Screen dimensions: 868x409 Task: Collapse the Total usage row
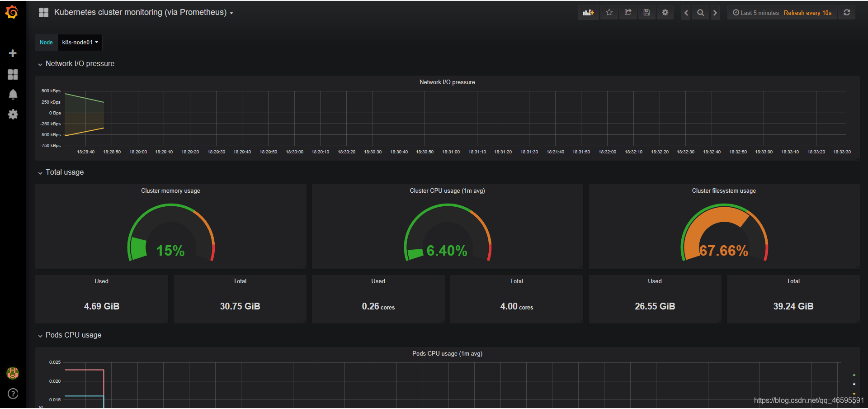point(61,172)
